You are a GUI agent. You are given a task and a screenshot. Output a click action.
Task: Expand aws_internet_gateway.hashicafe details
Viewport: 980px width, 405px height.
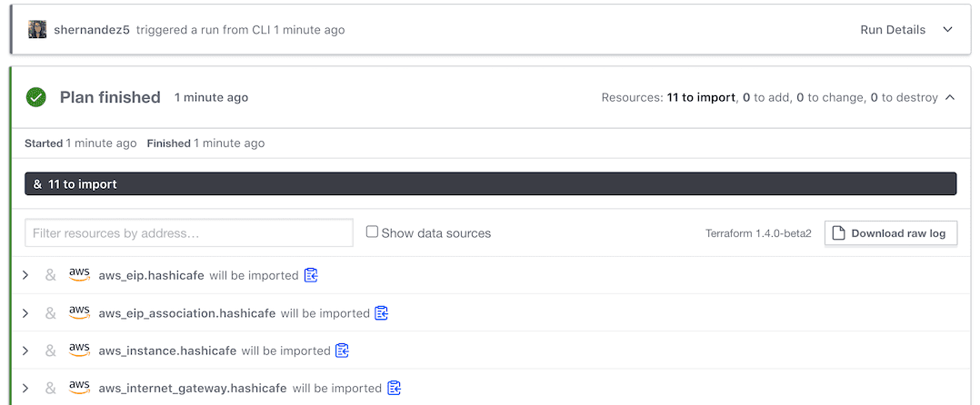tap(25, 388)
